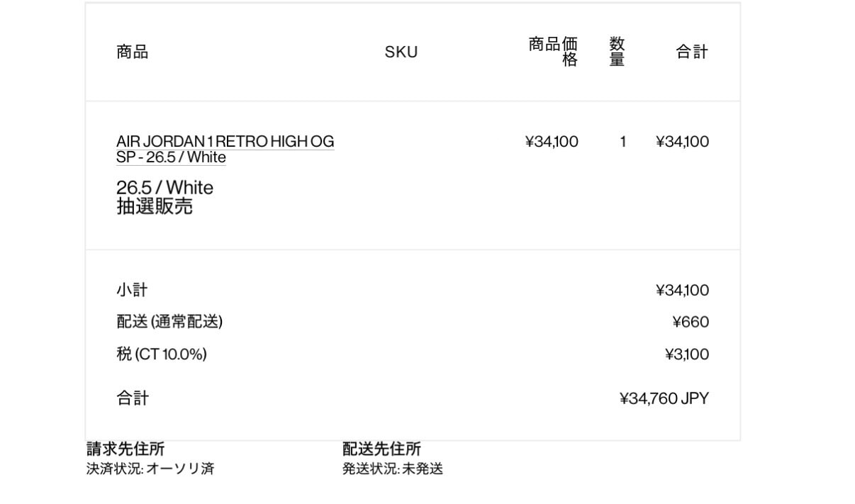Click the ¥660 shipping fee

click(x=691, y=322)
